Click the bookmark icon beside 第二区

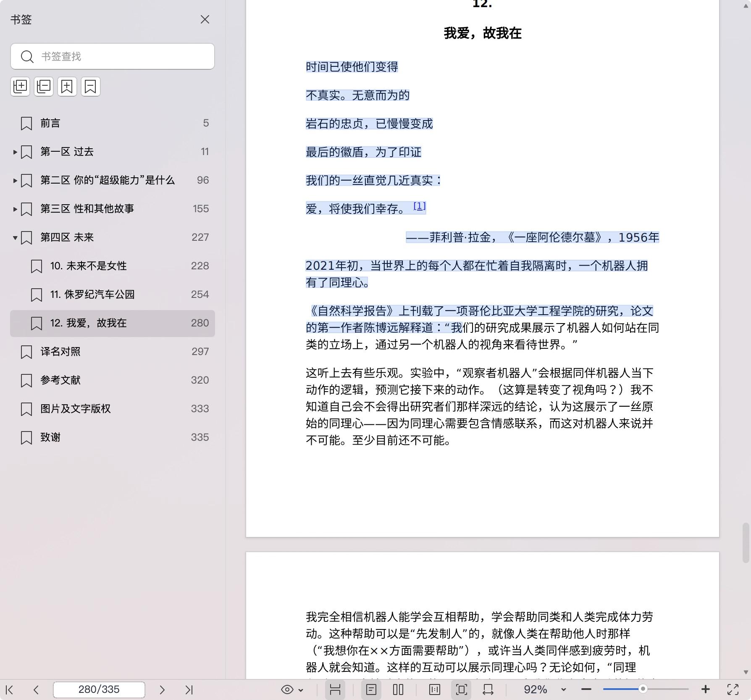26,181
